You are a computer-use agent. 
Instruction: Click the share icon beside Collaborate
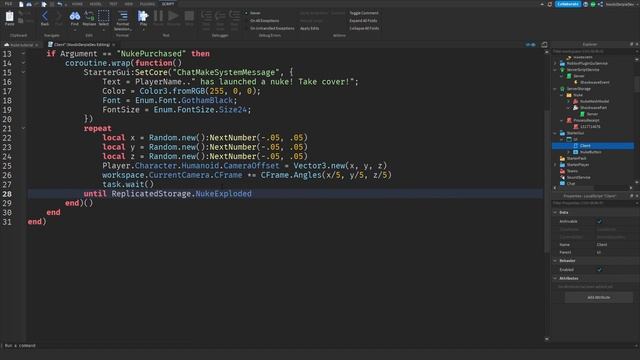coord(600,4)
